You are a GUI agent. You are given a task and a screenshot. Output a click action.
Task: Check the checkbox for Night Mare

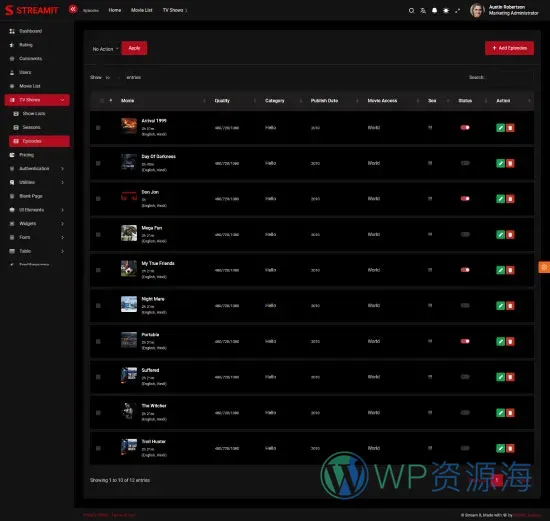click(x=98, y=306)
